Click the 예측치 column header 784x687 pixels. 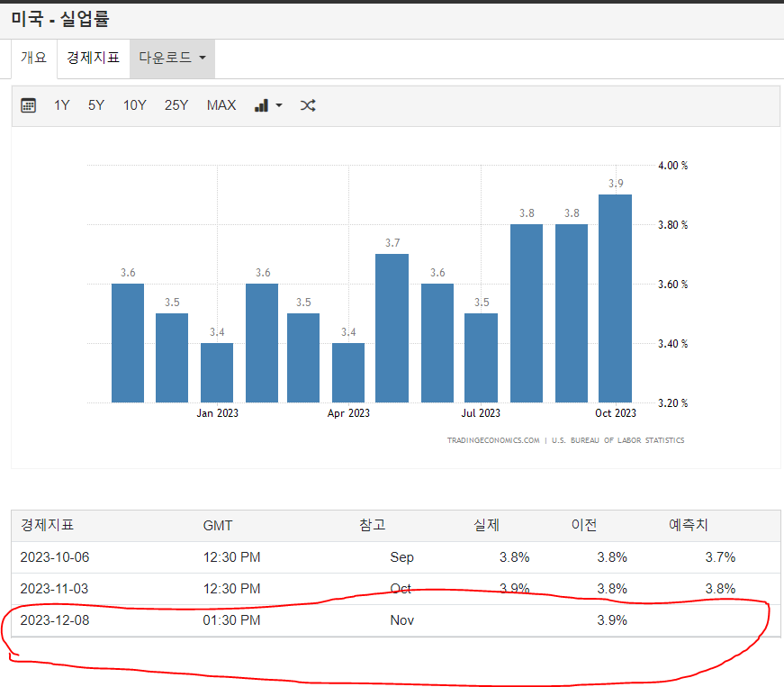coord(689,525)
